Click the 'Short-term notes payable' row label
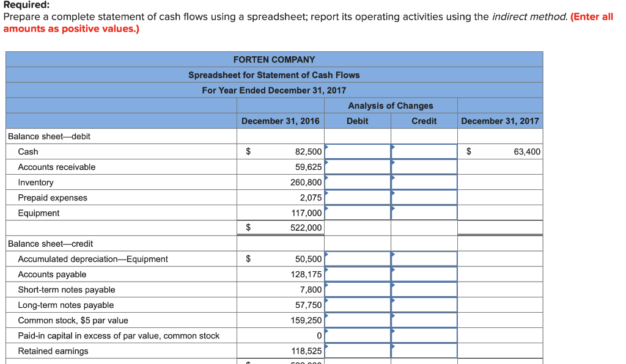 click(66, 290)
